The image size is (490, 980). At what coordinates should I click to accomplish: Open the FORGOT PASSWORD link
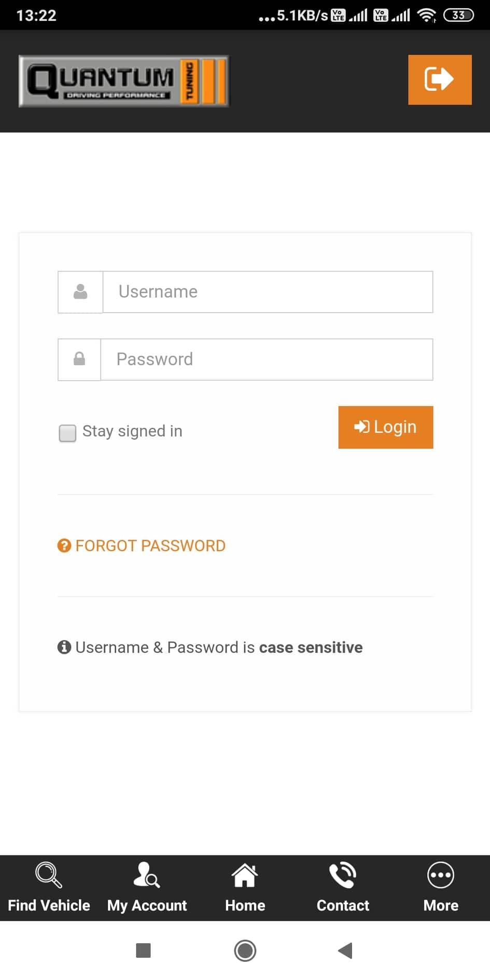point(150,545)
